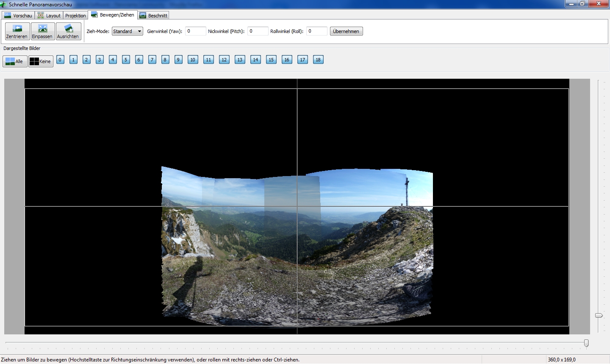This screenshot has width=610, height=364.
Task: Open the Zieh-Mode dropdown
Action: 127,31
